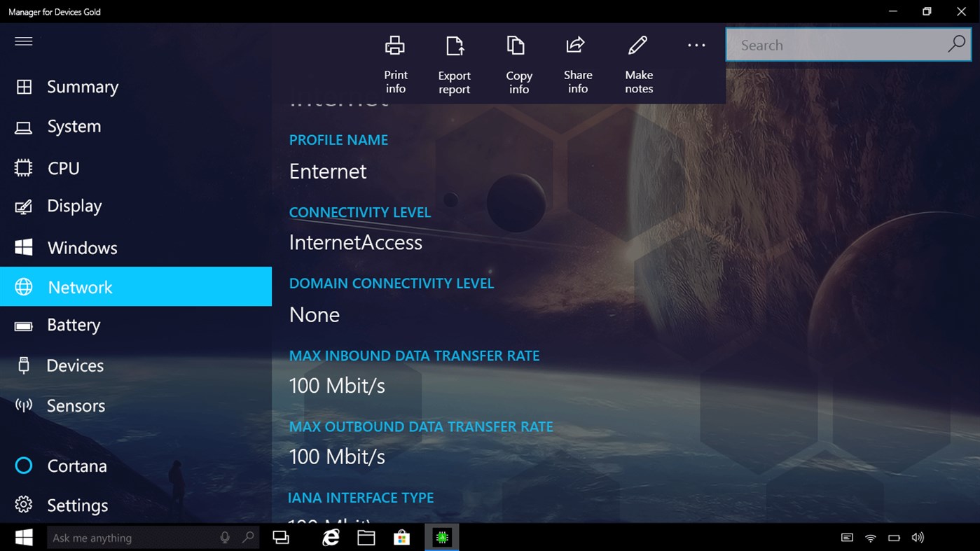The image size is (980, 551).
Task: Open the System section
Action: (x=74, y=127)
